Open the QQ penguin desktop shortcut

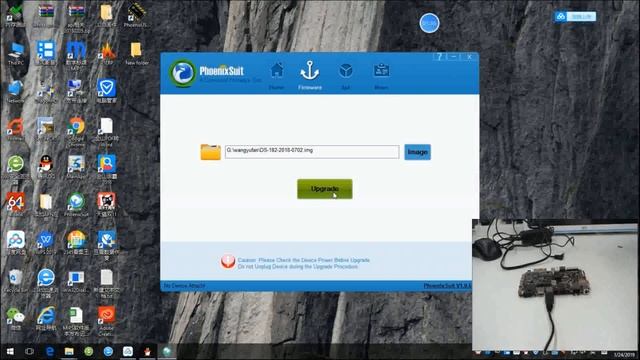[46, 167]
